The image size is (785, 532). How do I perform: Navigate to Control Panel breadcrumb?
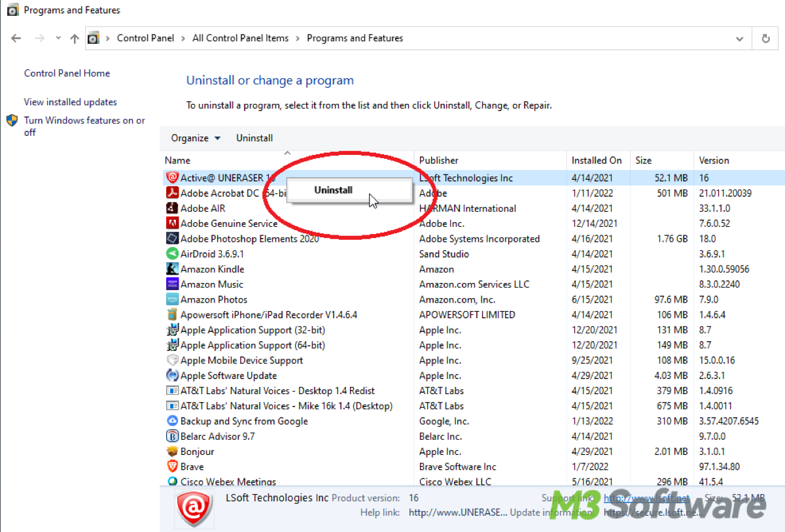pyautogui.click(x=145, y=39)
